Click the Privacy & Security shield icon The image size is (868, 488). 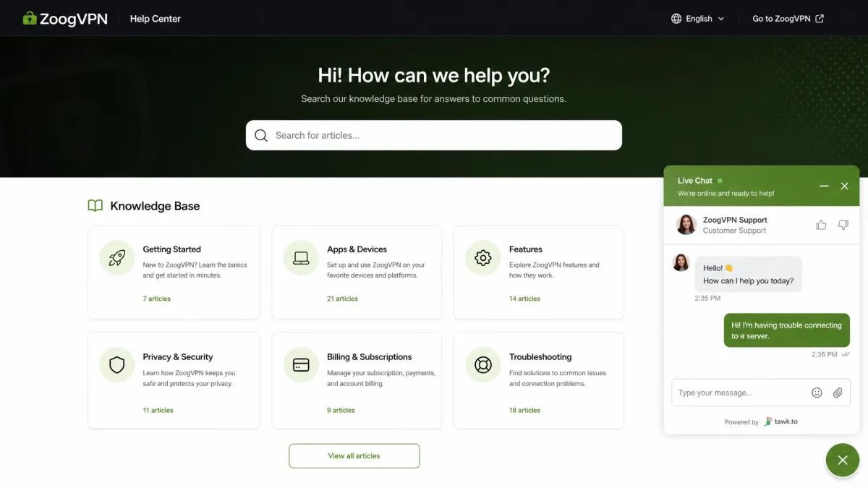pos(117,365)
